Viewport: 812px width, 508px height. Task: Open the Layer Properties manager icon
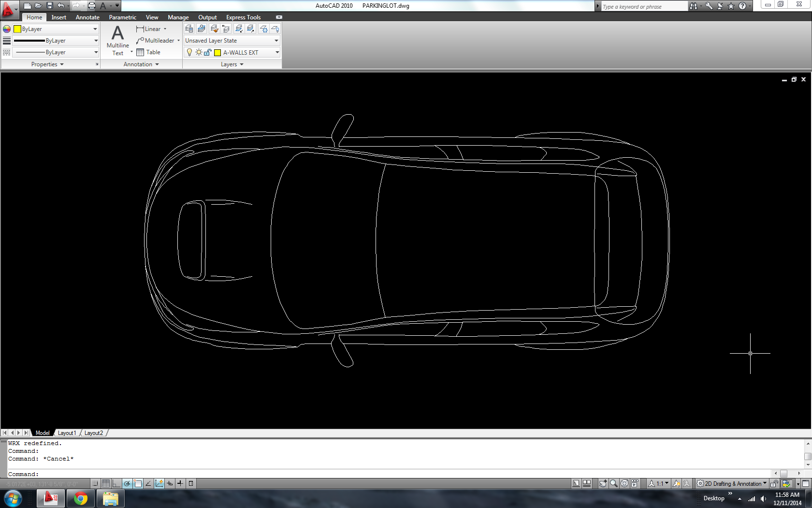(189, 29)
